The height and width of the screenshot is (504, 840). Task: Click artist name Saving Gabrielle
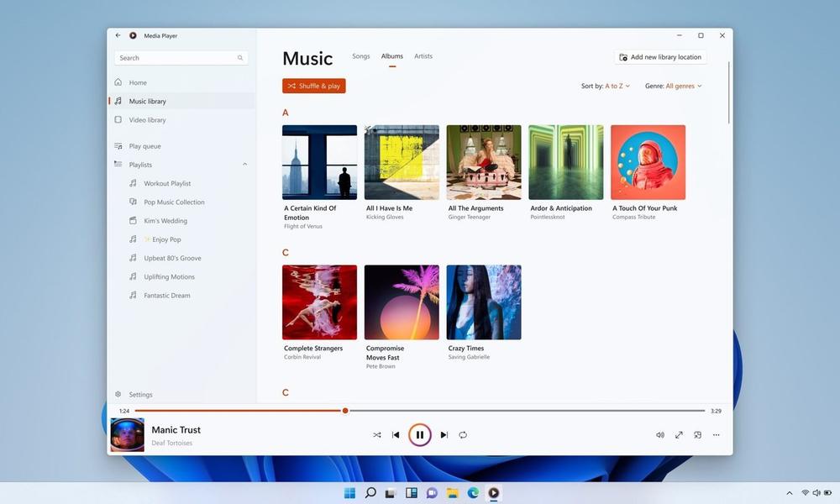pyautogui.click(x=469, y=357)
